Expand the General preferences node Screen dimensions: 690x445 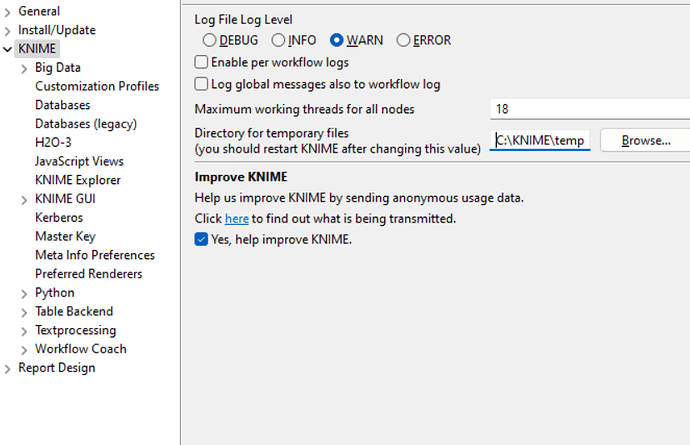tap(8, 11)
